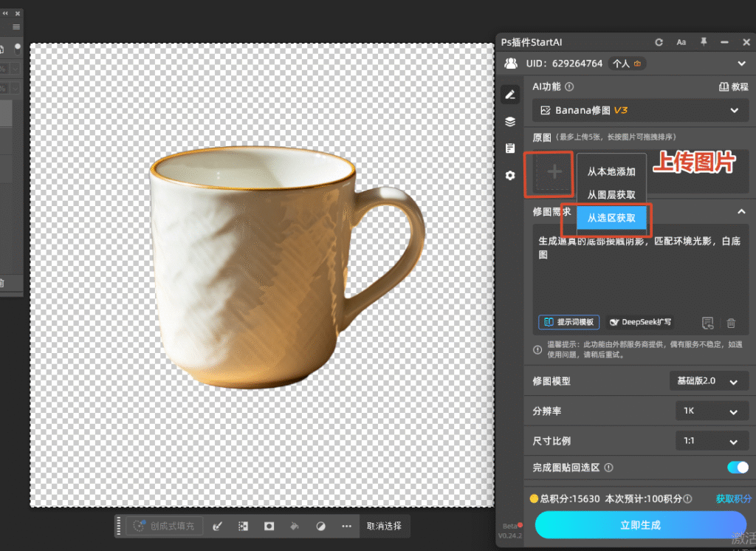
Task: Open the 尺寸比例 1:1 dropdown
Action: pyautogui.click(x=712, y=440)
